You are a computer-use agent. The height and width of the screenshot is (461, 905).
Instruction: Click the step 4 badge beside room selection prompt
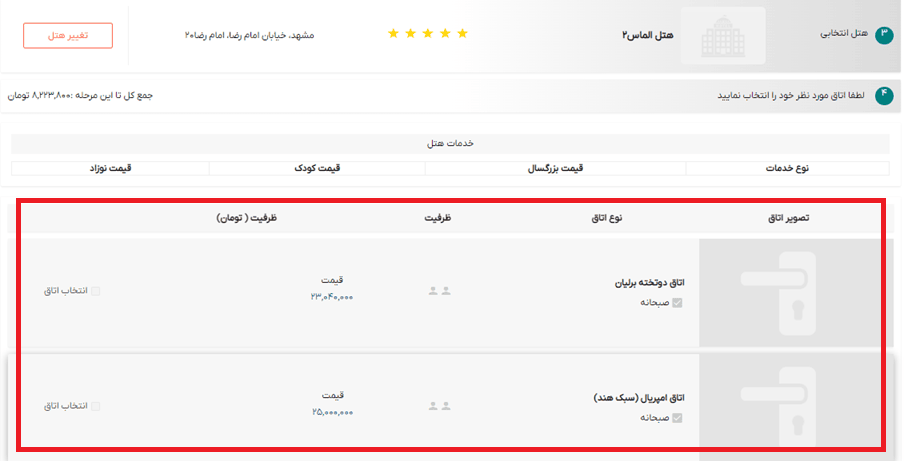(884, 96)
